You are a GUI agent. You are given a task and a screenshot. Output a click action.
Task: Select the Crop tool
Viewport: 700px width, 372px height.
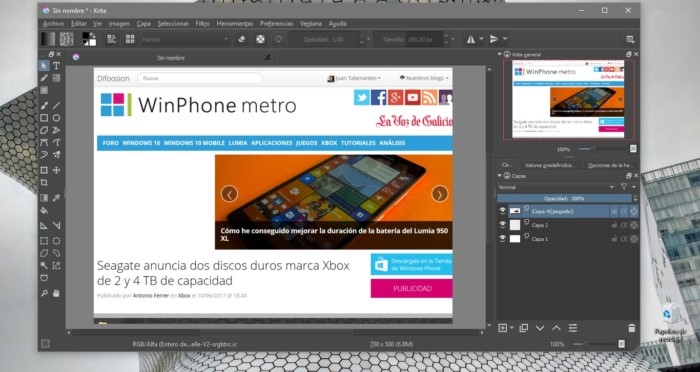[x=44, y=182]
